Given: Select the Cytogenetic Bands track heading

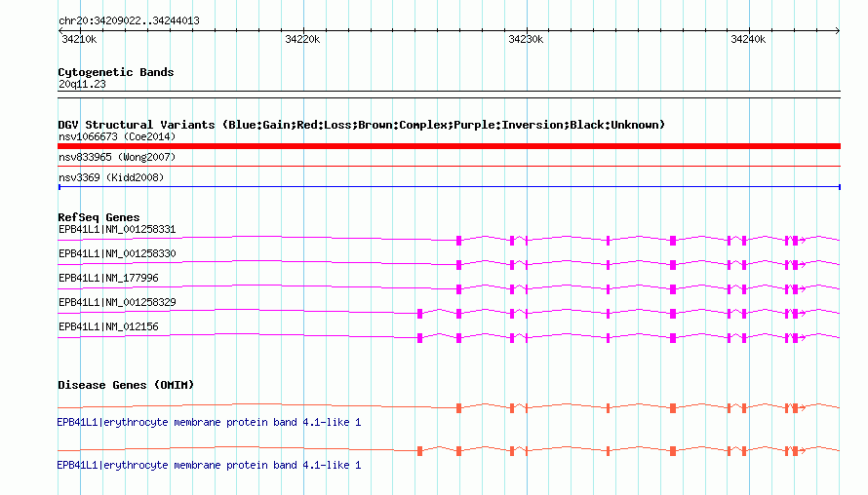Looking at the screenshot, I should click(x=116, y=72).
